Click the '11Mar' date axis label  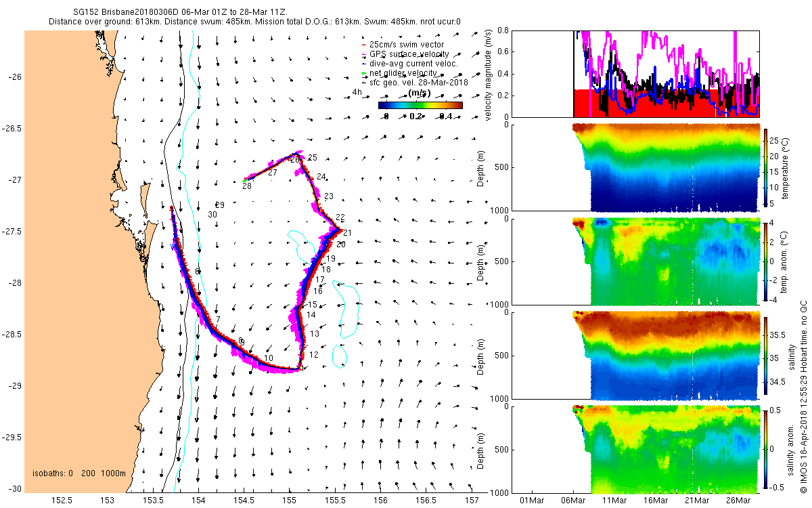tap(614, 501)
